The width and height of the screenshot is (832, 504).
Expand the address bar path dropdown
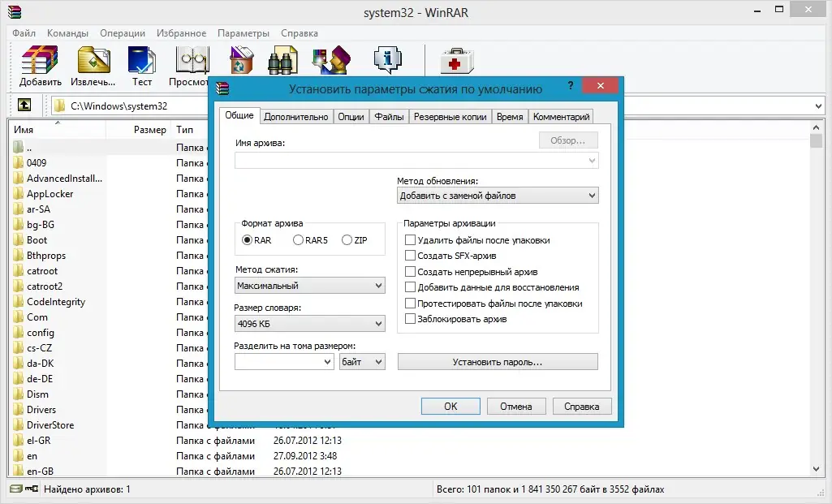[818, 106]
